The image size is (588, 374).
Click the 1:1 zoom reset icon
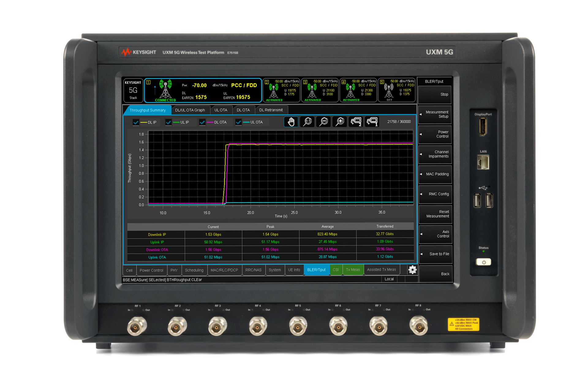(307, 122)
